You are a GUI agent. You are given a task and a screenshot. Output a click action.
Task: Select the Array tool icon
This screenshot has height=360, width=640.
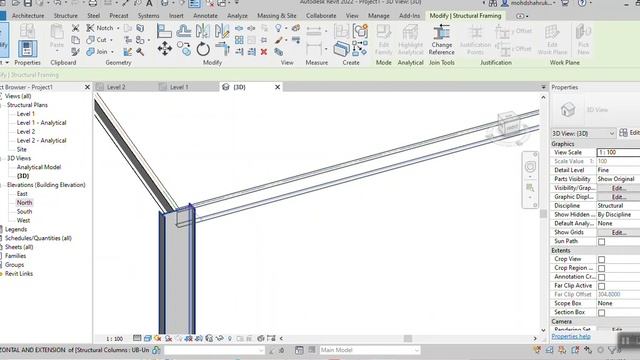click(239, 40)
